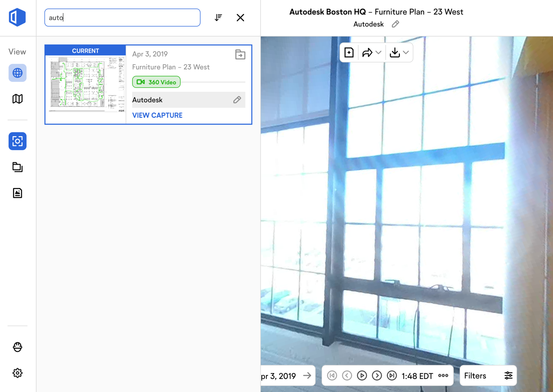
Task: Select the globe 360 view icon
Action: [x=17, y=73]
